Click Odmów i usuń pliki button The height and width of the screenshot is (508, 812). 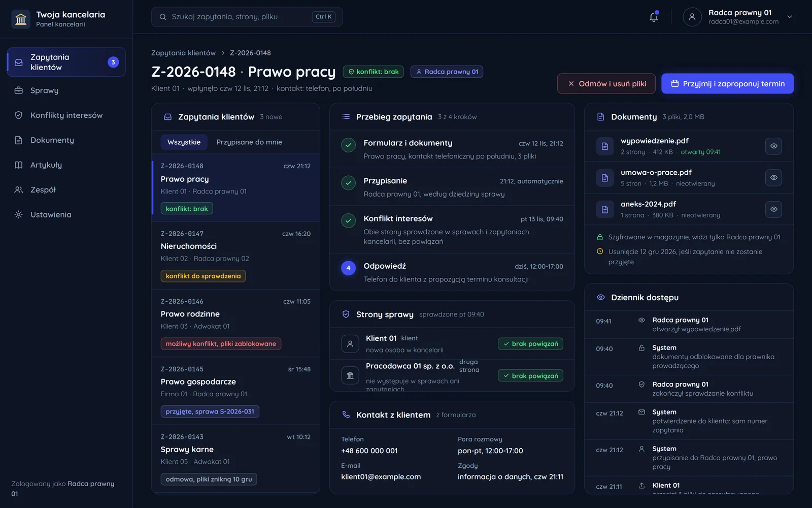606,84
